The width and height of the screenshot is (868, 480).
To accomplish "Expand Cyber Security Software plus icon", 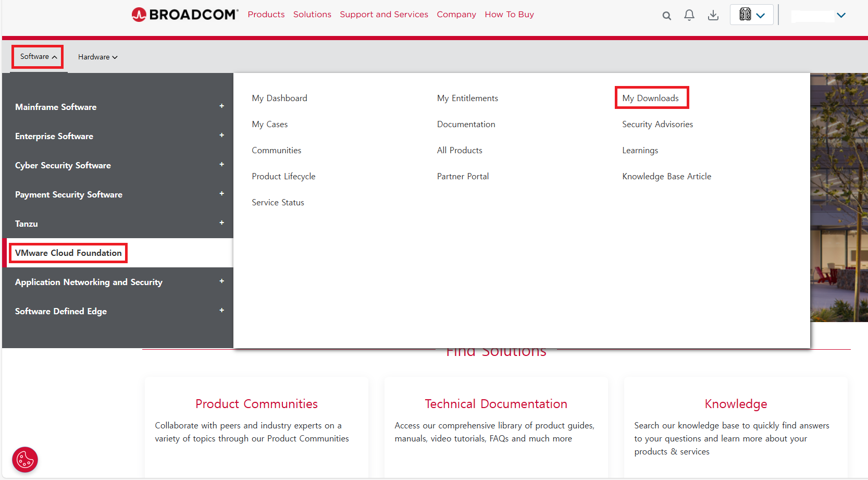I will (x=221, y=165).
